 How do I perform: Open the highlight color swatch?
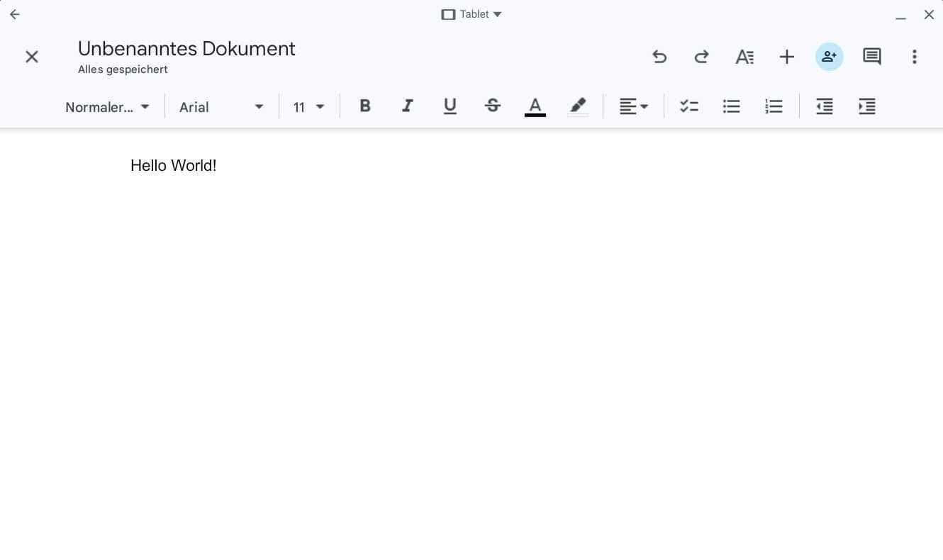(578, 106)
